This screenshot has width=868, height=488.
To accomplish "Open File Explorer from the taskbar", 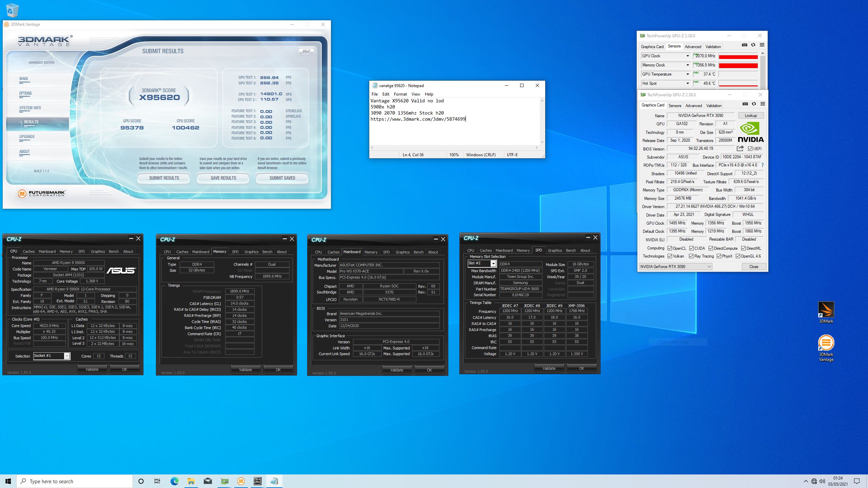I will point(191,481).
